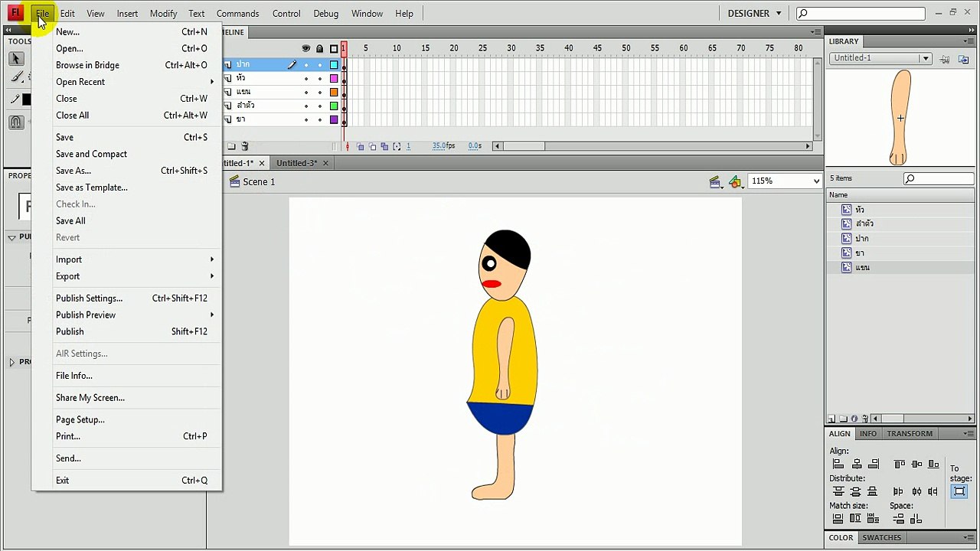Open the Timeline panel options menu
980x551 pixels.
tap(817, 32)
